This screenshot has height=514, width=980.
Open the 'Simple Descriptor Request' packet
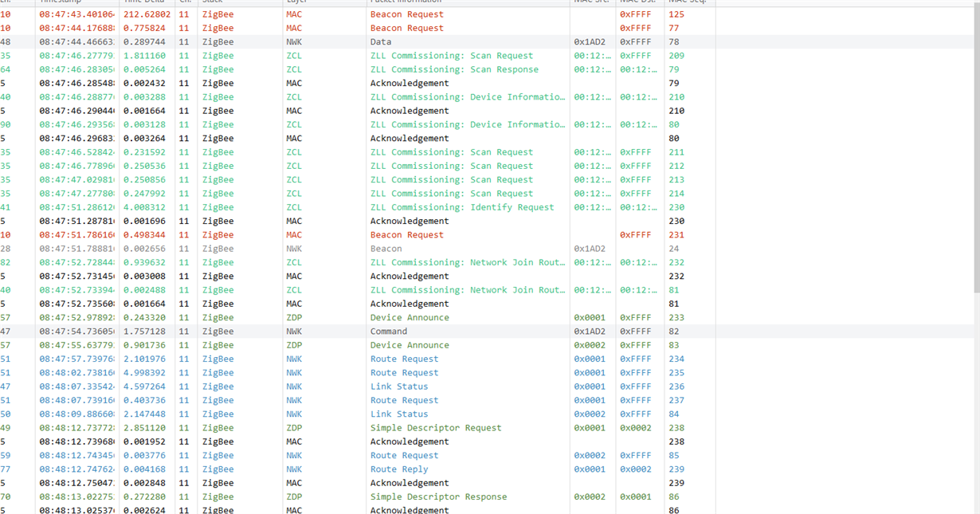436,428
